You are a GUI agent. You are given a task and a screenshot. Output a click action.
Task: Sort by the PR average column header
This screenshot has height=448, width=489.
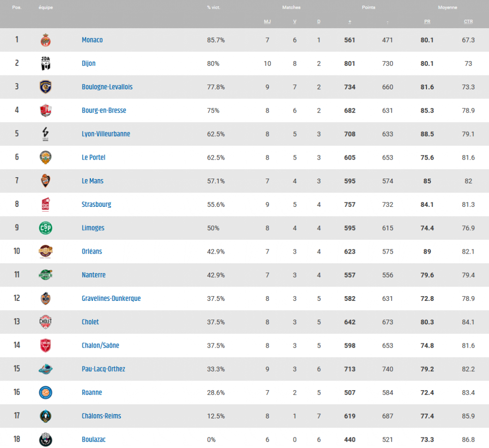click(x=427, y=21)
